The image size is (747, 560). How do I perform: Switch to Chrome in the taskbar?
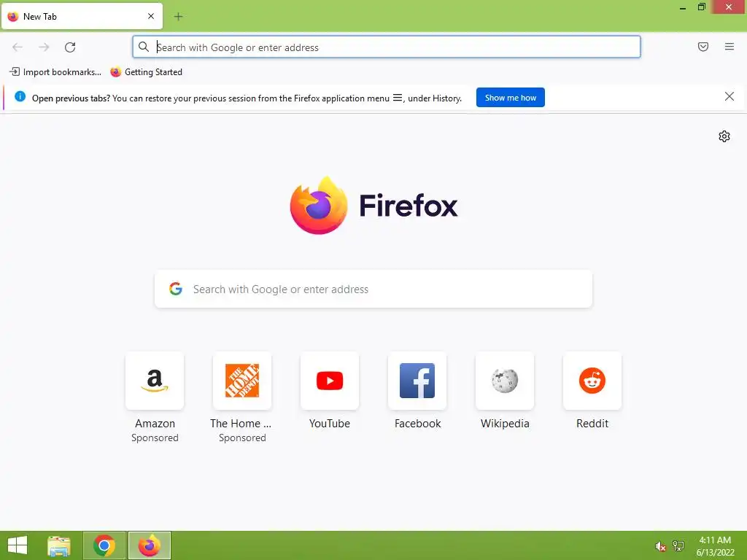point(104,545)
